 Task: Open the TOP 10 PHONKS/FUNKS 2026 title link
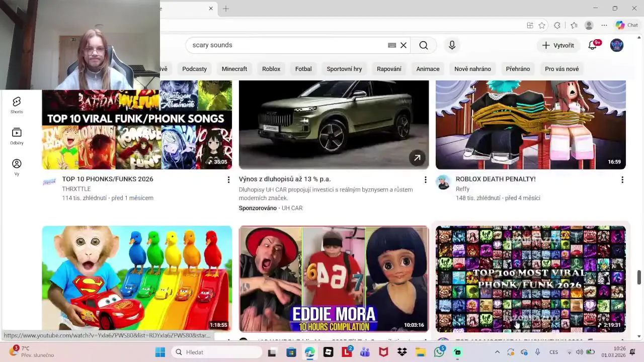point(108,179)
